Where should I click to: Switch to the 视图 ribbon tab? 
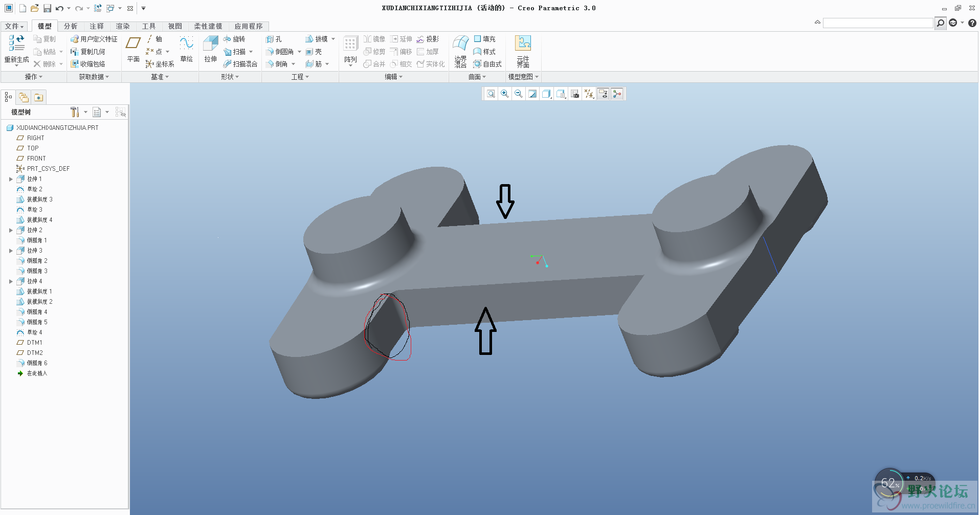[x=175, y=26]
